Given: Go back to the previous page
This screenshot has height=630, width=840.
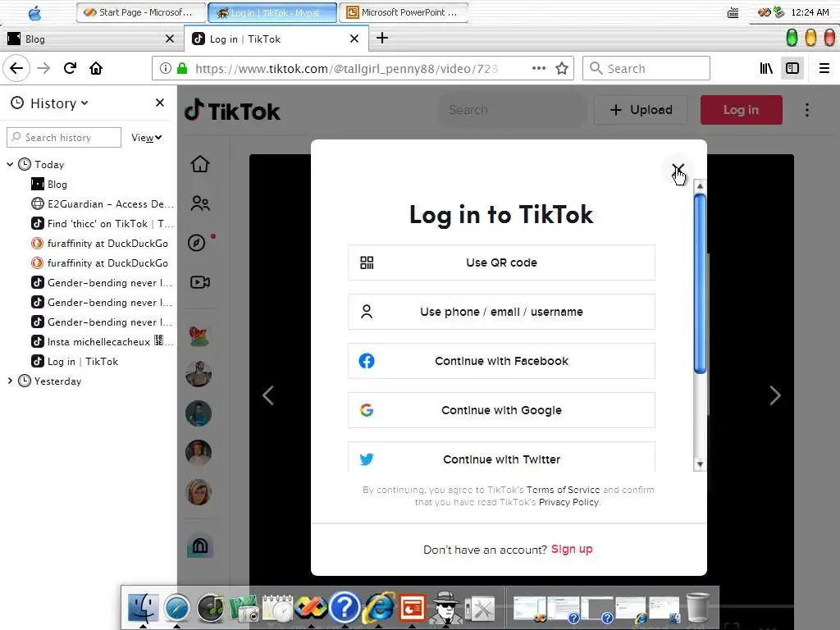Looking at the screenshot, I should tap(16, 69).
